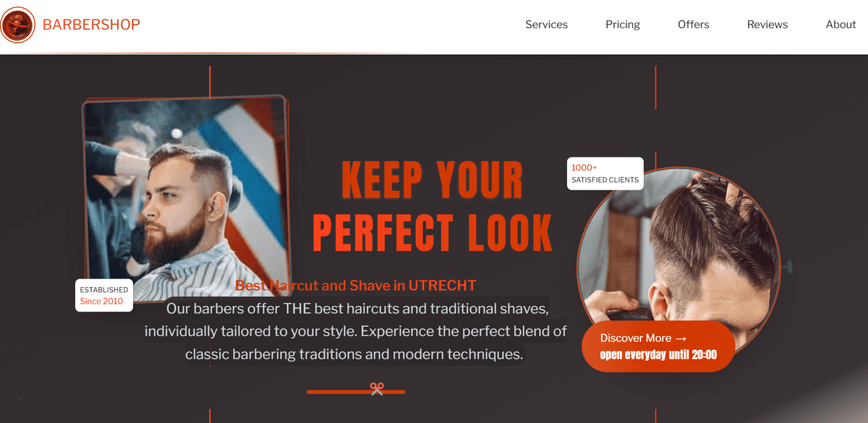Click the Established Since 2010 badge
The image size is (868, 423).
pos(104,295)
